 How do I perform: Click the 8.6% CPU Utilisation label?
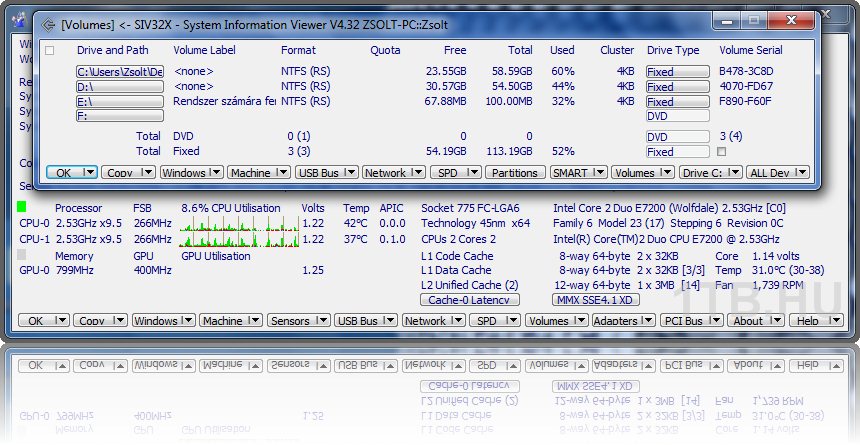tap(231, 208)
